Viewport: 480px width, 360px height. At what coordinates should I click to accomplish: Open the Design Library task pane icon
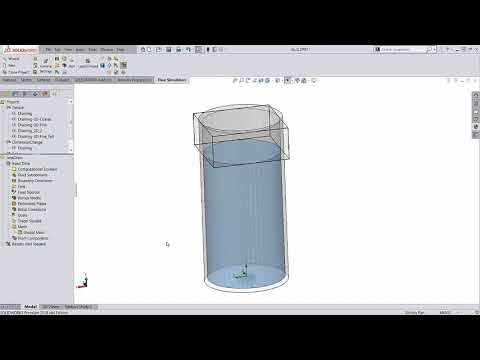(x=476, y=103)
